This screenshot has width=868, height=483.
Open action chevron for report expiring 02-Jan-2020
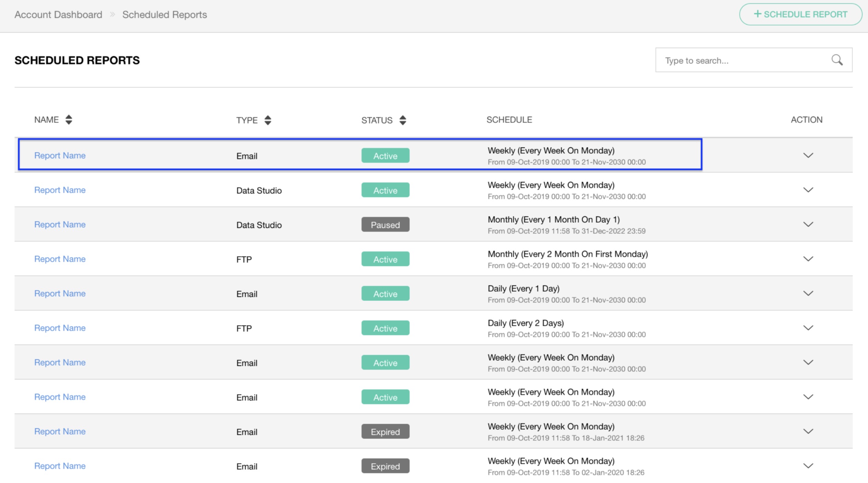click(808, 466)
